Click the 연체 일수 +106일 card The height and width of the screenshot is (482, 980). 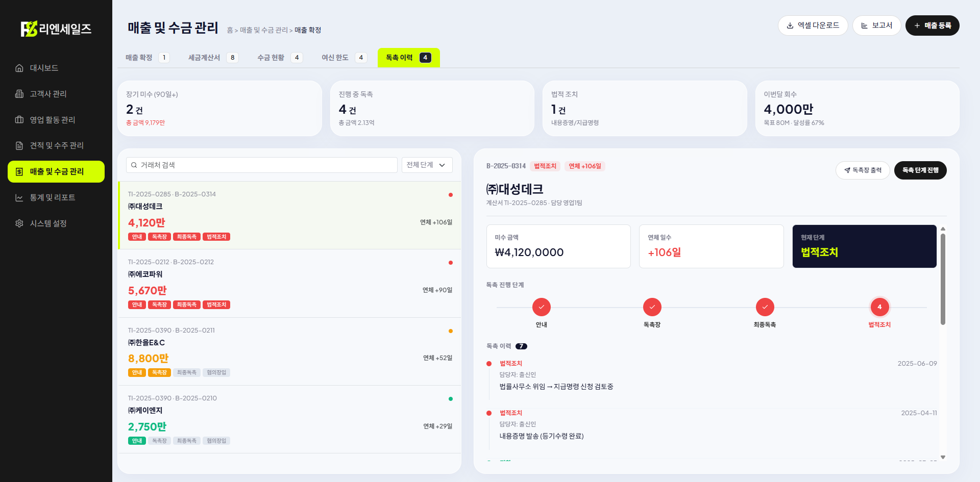tap(711, 246)
